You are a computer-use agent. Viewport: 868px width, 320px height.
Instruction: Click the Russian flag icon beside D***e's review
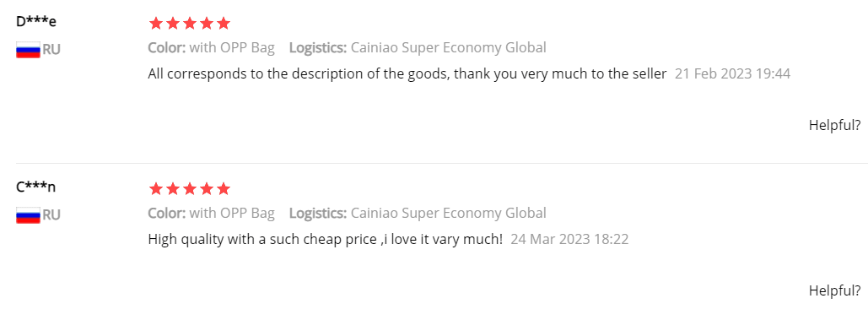point(28,50)
